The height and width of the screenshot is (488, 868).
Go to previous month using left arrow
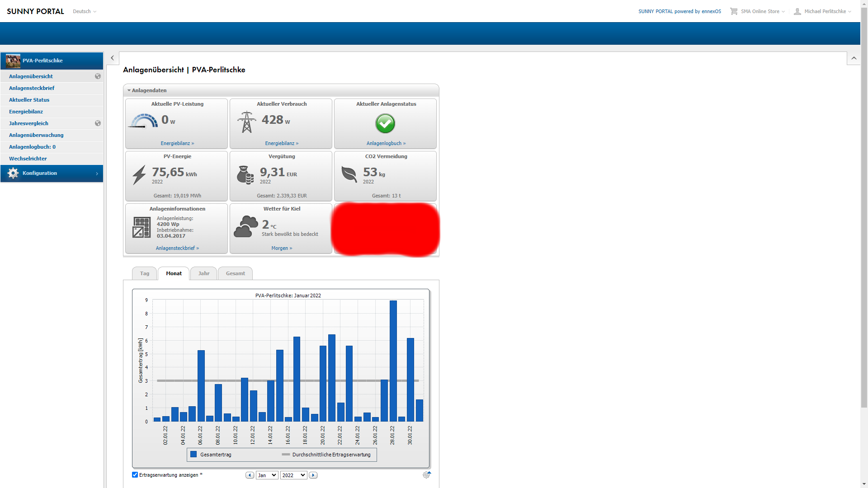click(250, 475)
